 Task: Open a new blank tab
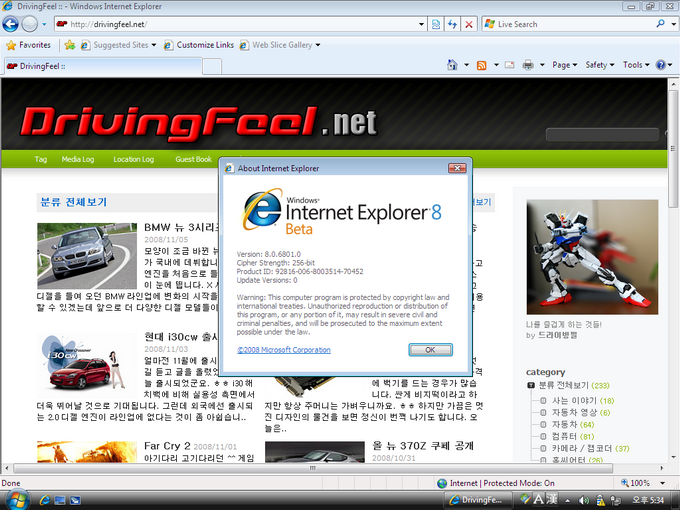212,66
